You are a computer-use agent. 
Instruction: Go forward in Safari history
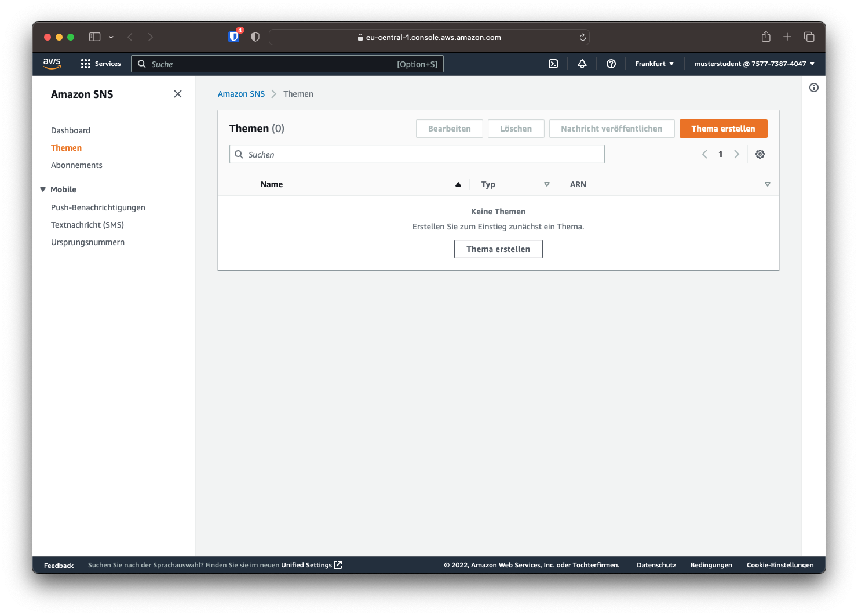click(151, 37)
